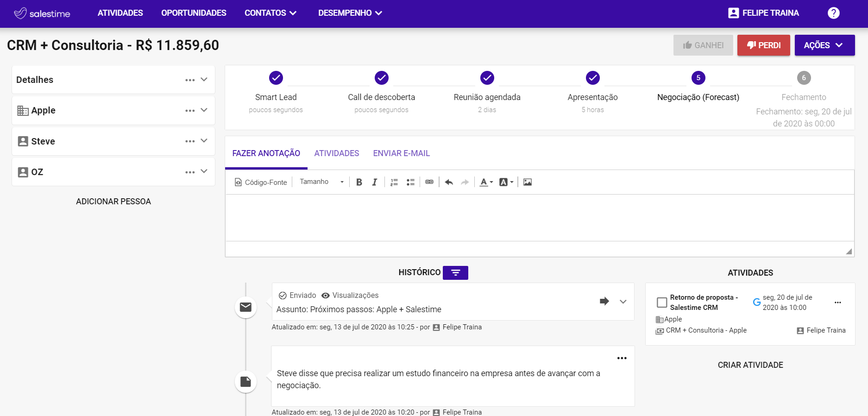The width and height of the screenshot is (868, 416).
Task: Open the Apple company link in activity card
Action: click(673, 319)
